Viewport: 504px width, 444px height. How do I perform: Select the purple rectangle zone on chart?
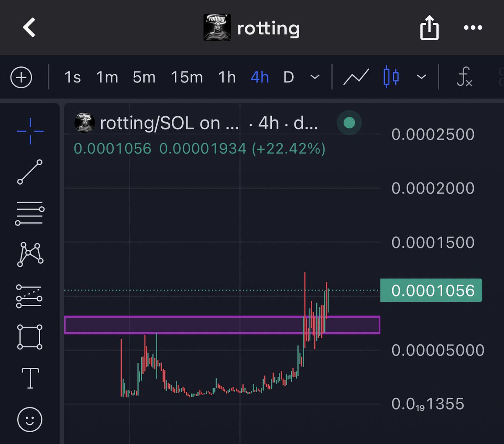222,325
